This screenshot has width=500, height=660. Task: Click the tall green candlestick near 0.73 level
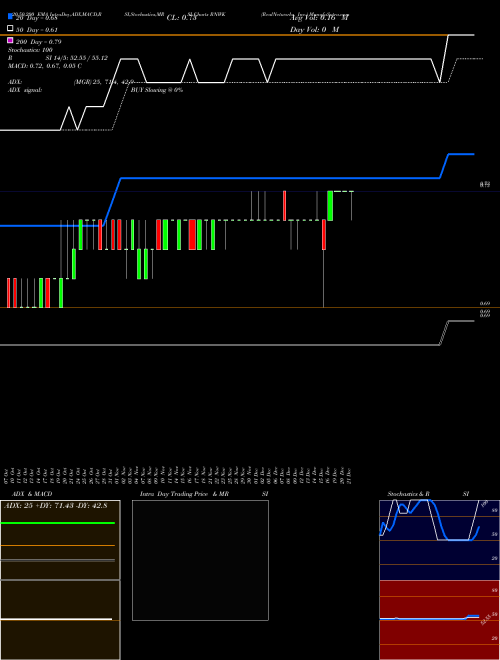(x=330, y=206)
